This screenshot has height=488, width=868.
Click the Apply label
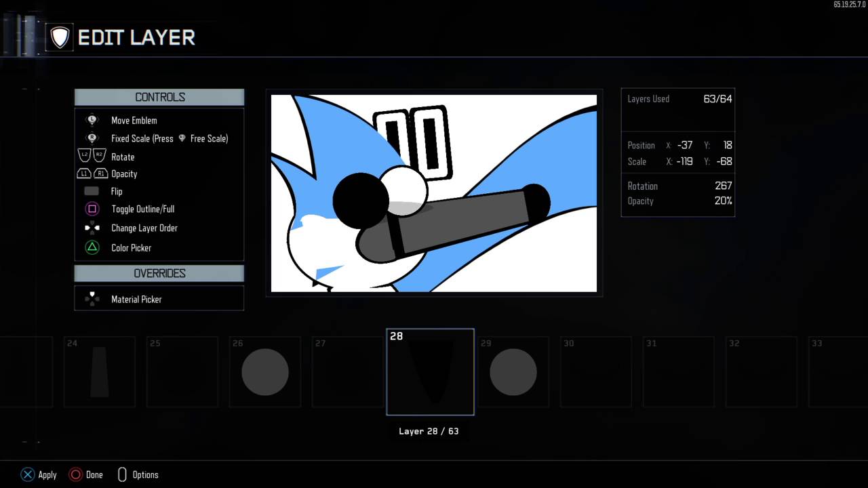pyautogui.click(x=47, y=474)
